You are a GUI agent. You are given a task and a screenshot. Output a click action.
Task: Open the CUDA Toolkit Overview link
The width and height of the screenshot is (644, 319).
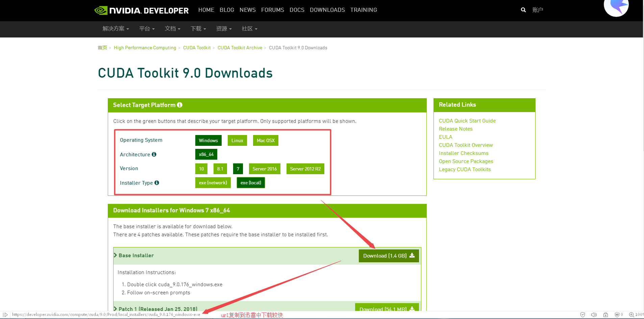point(466,145)
